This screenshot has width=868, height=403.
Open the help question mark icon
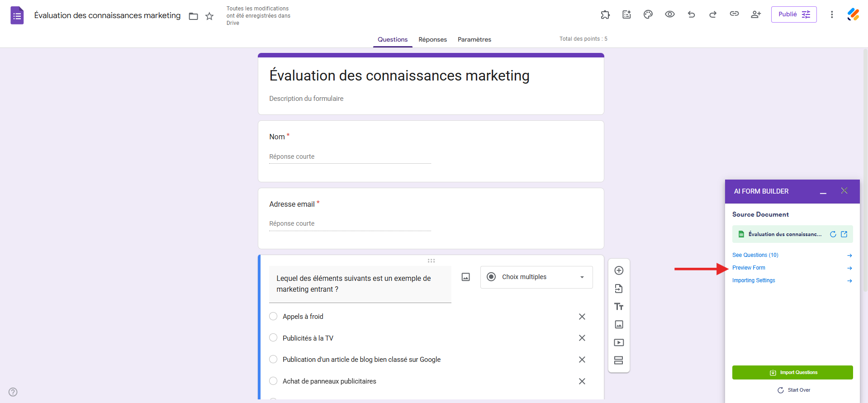point(13,392)
